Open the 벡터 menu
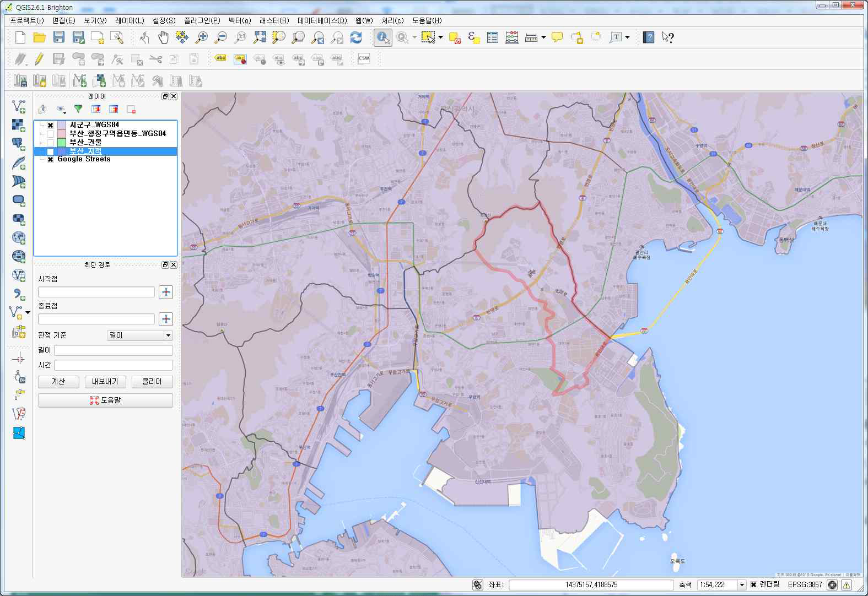Viewport: 868px width, 596px height. [x=240, y=20]
